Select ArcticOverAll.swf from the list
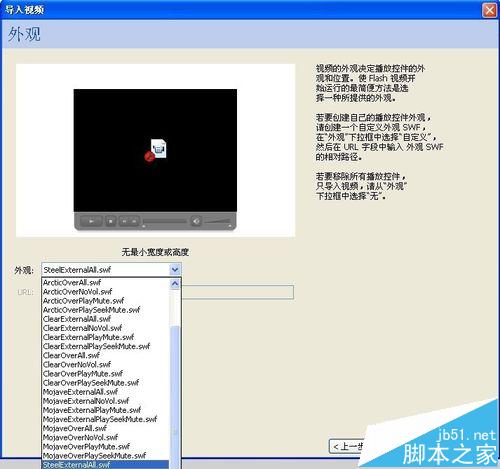Screen dimensions: 500x469 point(105,282)
